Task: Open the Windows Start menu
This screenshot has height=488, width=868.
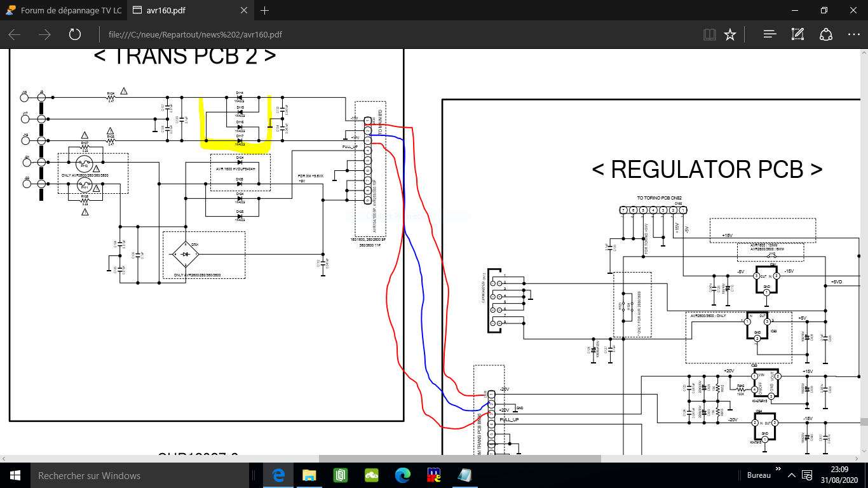Action: pos(15,475)
